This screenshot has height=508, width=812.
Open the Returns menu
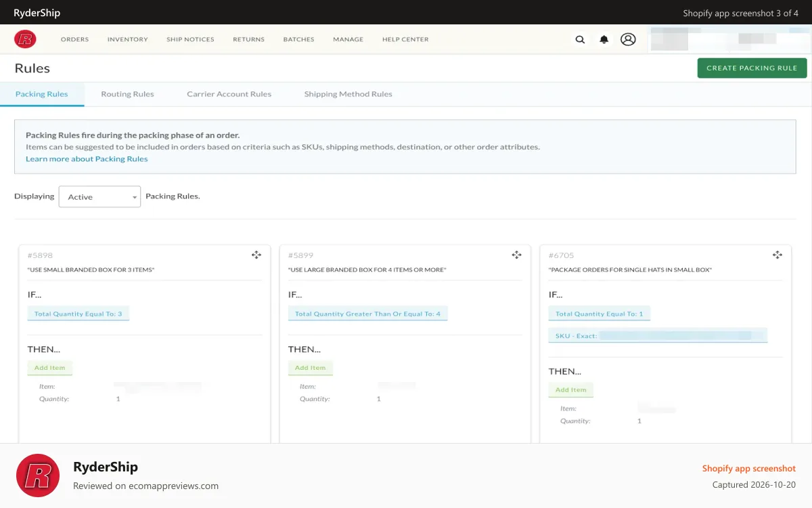coord(248,39)
